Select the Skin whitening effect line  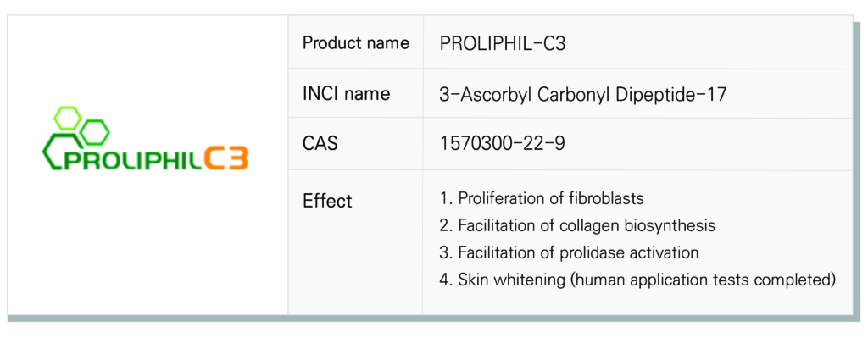tap(637, 280)
